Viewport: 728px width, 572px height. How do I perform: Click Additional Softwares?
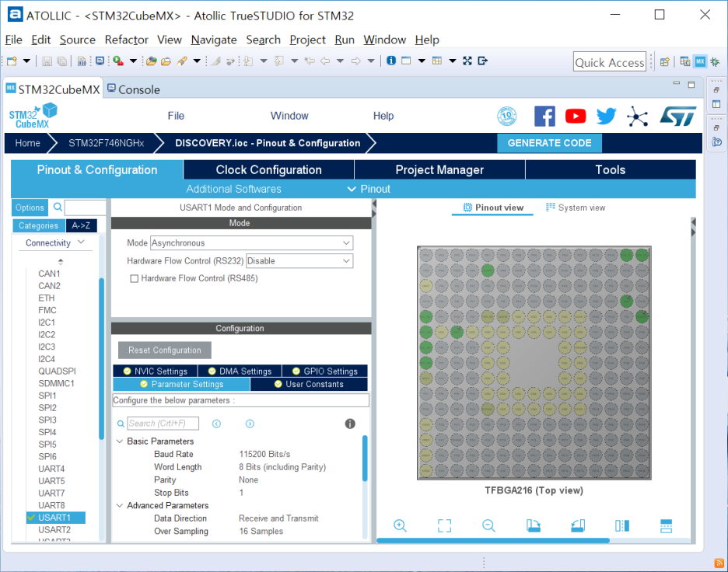233,189
